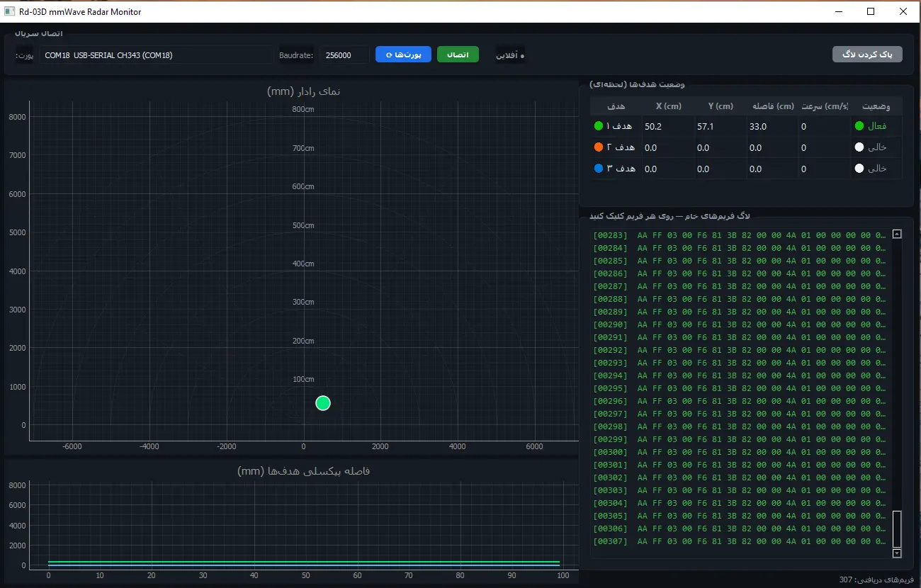Click the target distance chart title (فاصله پیکسلی هدف‌ها)
The height and width of the screenshot is (588, 921).
coord(304,471)
